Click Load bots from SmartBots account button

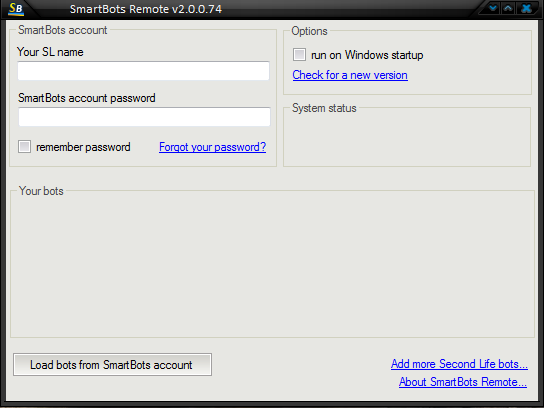[112, 365]
